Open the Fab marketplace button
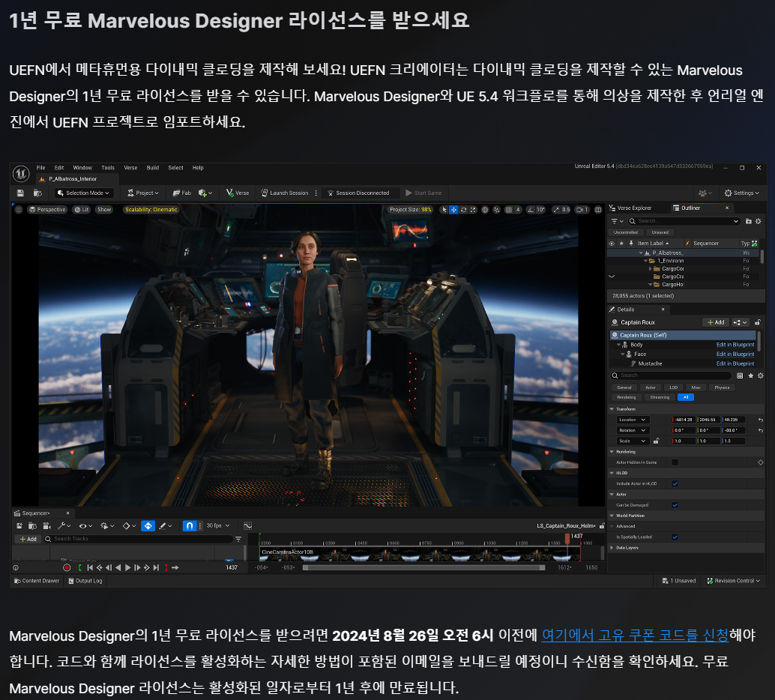This screenshot has width=775, height=700. pyautogui.click(x=181, y=193)
